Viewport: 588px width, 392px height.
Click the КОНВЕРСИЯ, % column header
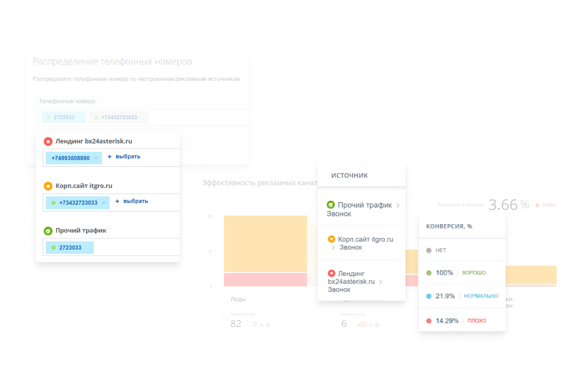[x=449, y=226]
